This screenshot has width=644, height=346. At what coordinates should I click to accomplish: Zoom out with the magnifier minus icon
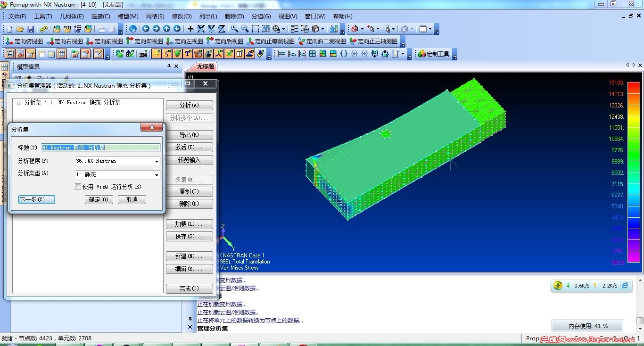coord(245,29)
